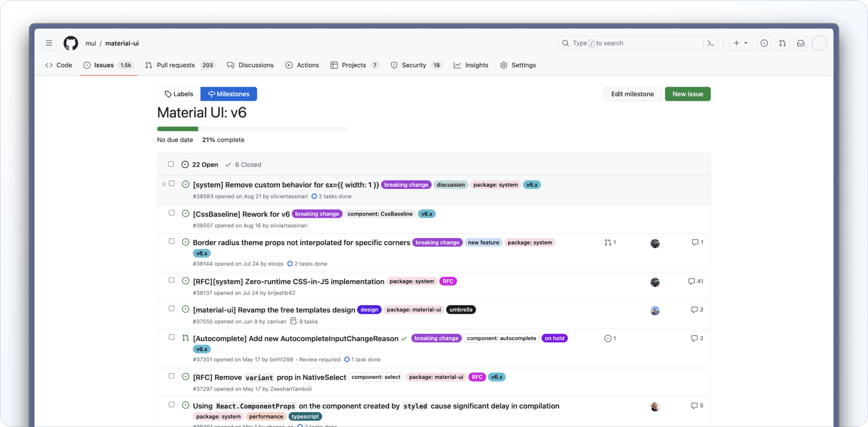The height and width of the screenshot is (427, 868).
Task: Open the notifications inbox icon
Action: 800,43
